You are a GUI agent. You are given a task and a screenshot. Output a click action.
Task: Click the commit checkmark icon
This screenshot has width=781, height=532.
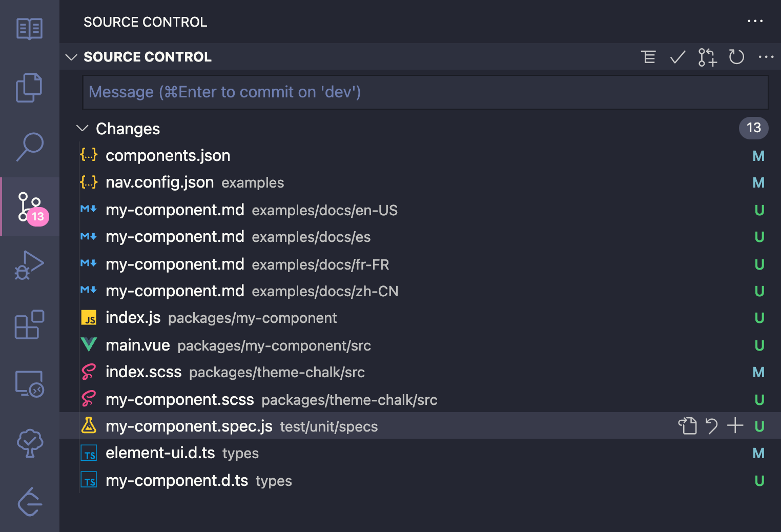(x=677, y=57)
